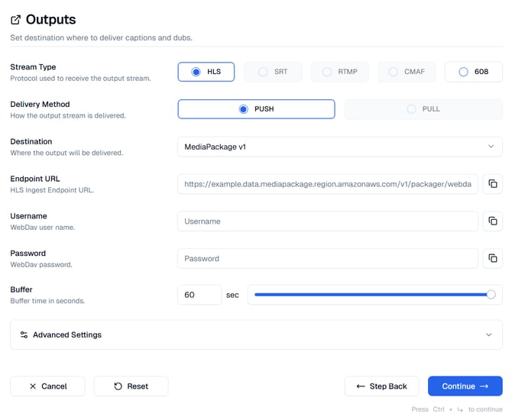Viewport: 512px width, 420px height.
Task: Click the Buffer time slider handle
Action: pyautogui.click(x=491, y=295)
